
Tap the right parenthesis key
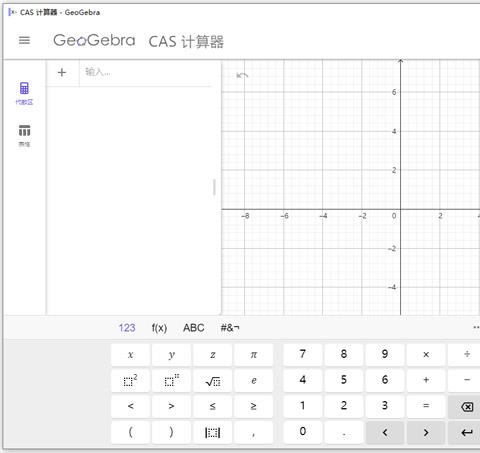pos(171,432)
